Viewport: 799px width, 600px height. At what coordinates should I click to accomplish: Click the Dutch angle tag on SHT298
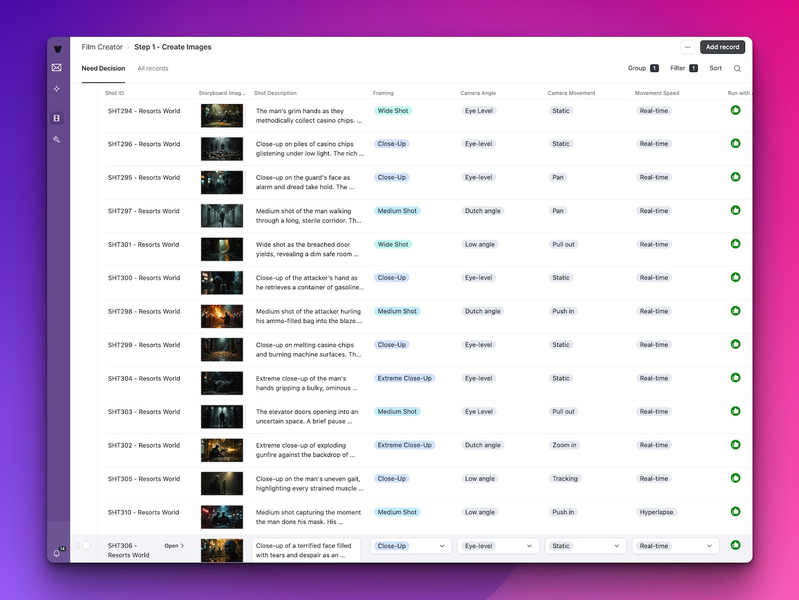click(x=483, y=311)
